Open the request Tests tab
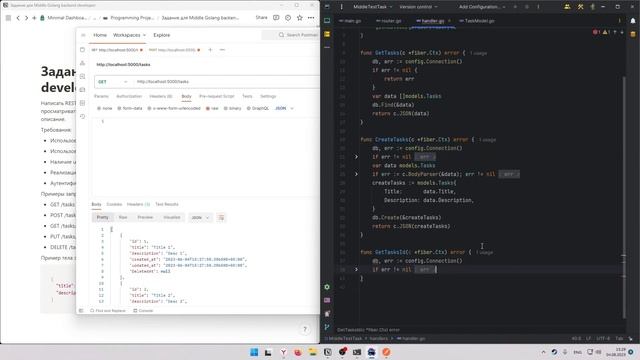Screen dimensions: 640x360 point(247,96)
